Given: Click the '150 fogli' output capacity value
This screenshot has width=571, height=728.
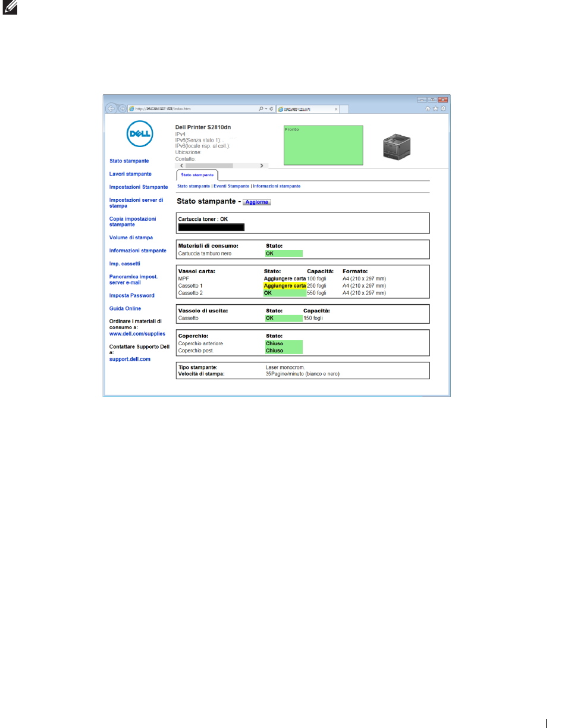Looking at the screenshot, I should click(x=313, y=318).
